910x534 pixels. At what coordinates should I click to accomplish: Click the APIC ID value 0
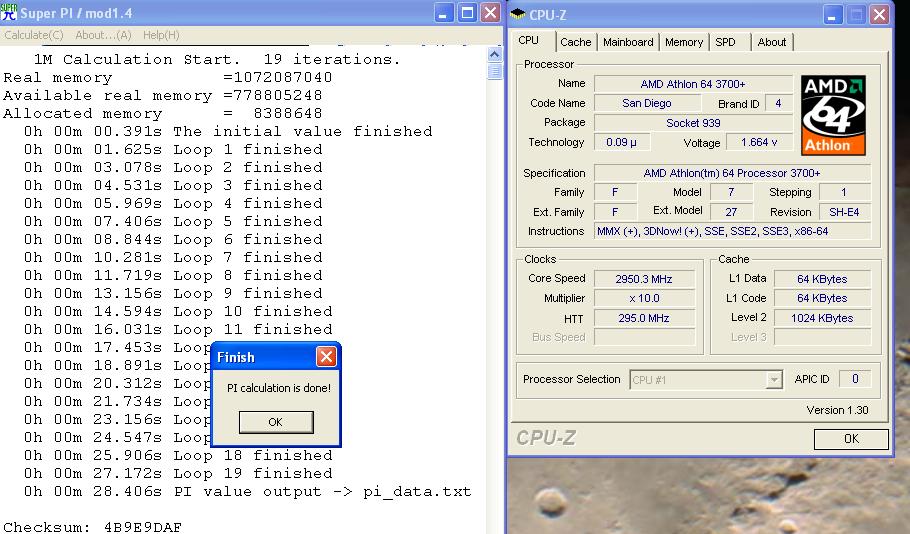855,379
